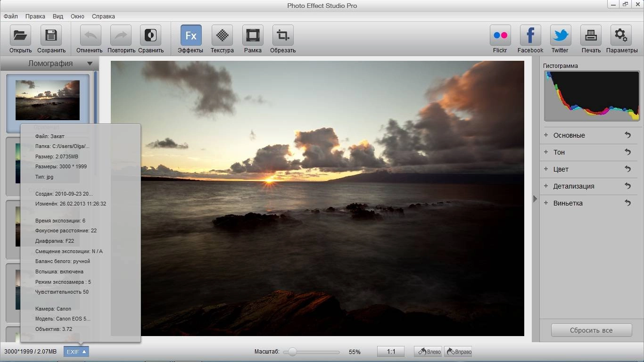Click the 'Файл: Закат' EXIF line
The image size is (644, 362).
coord(50,136)
